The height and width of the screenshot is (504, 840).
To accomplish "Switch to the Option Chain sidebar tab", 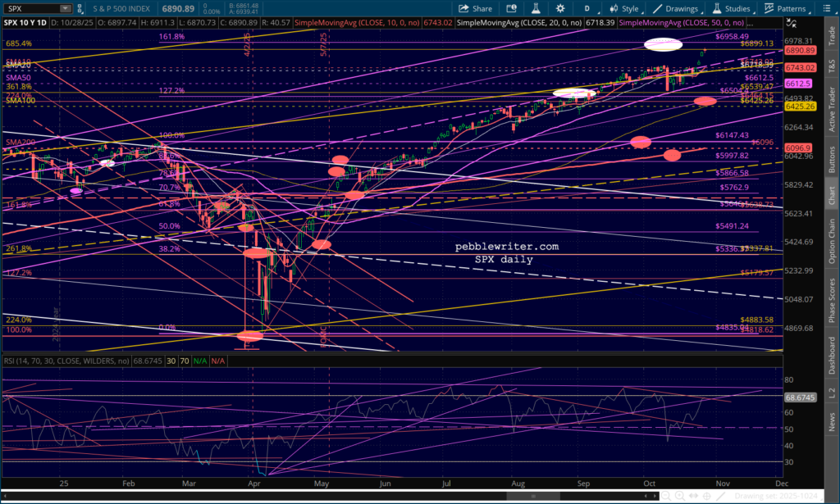I will 832,241.
